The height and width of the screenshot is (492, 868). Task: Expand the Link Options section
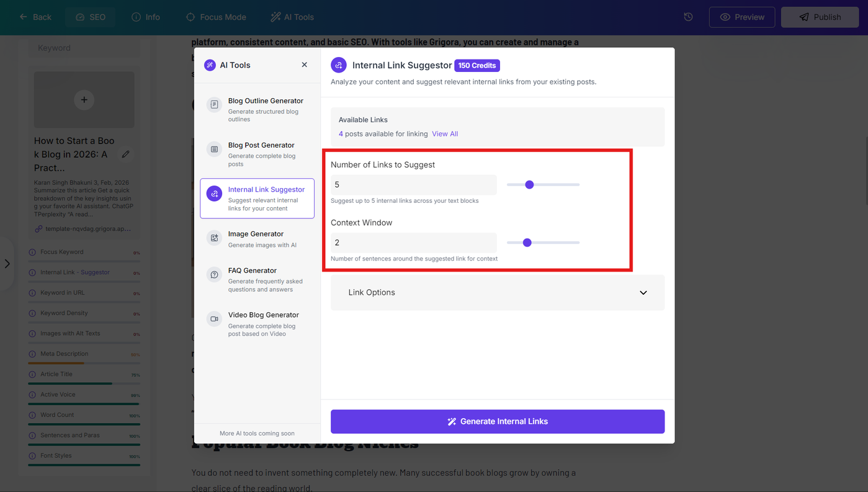click(x=498, y=292)
